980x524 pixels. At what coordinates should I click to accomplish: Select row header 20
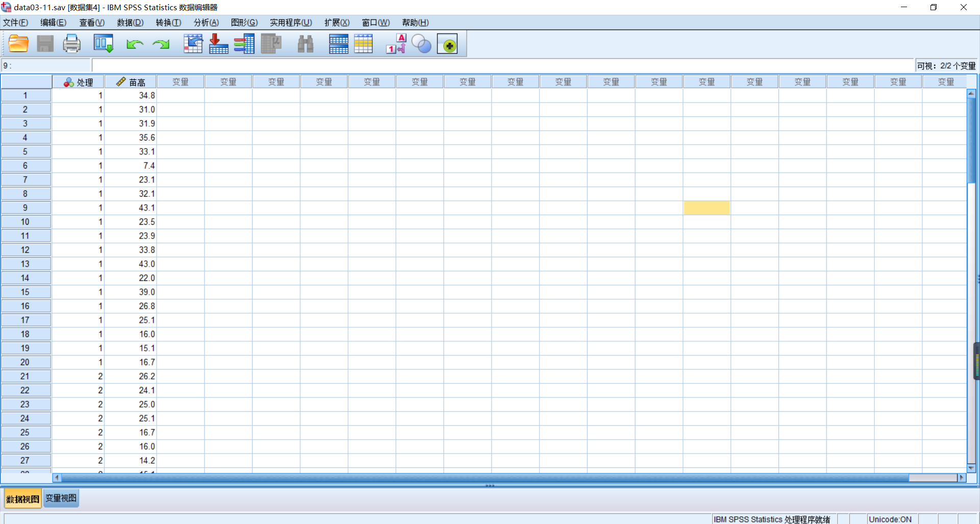pyautogui.click(x=26, y=362)
